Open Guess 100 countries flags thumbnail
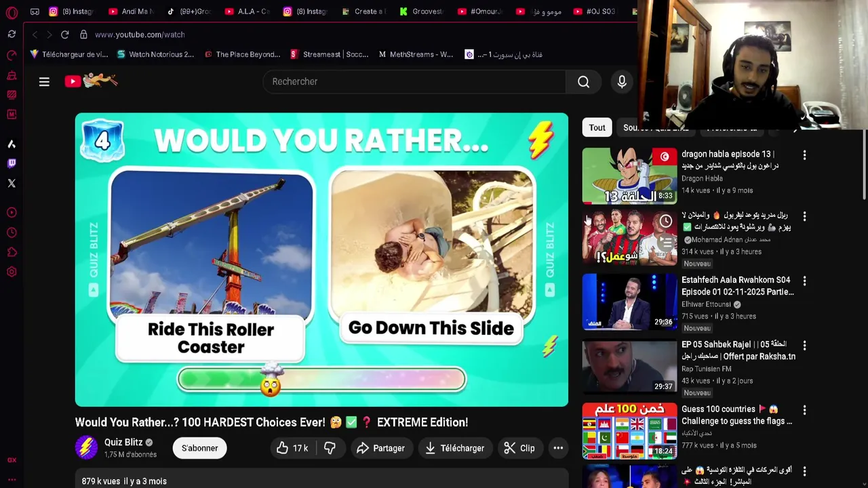 629,431
